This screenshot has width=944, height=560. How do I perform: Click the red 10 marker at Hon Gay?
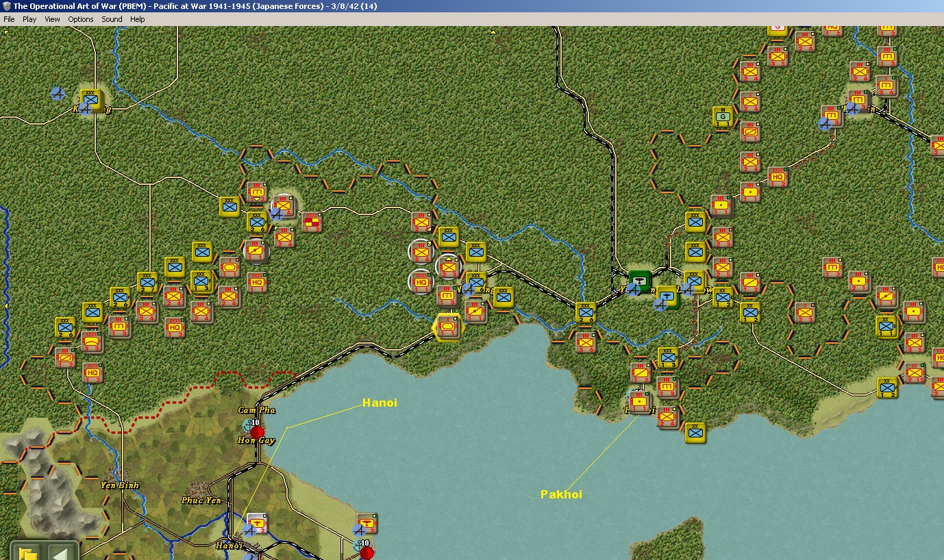coord(257,433)
